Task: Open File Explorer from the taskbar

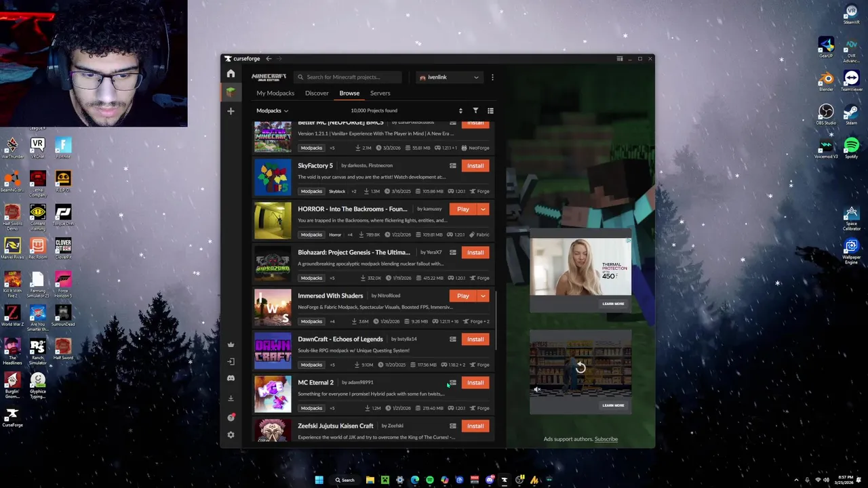Action: (370, 480)
